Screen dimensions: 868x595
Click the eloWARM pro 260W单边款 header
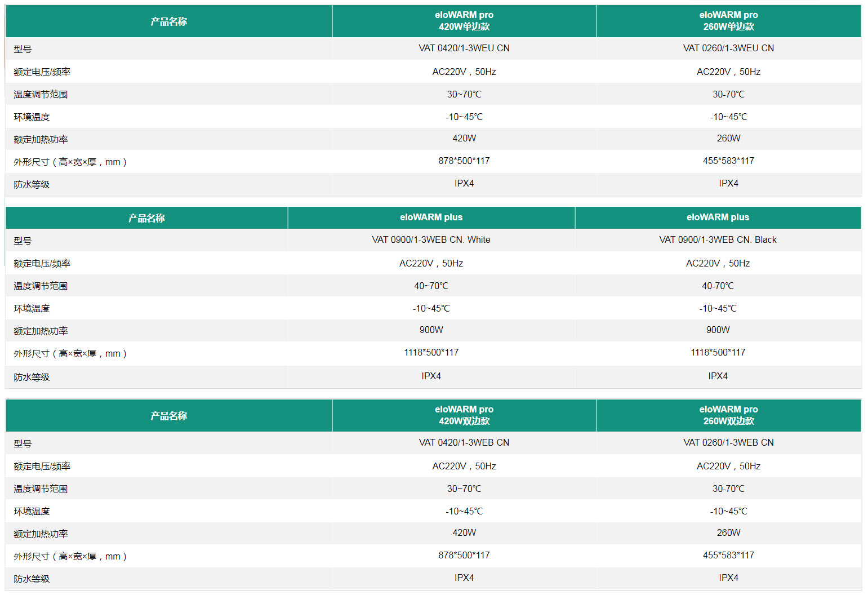(728, 21)
